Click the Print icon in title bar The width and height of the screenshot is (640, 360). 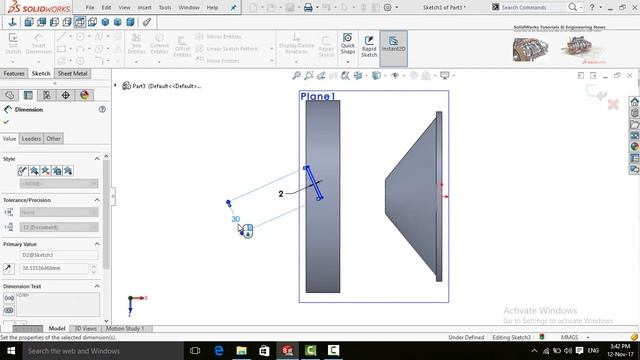point(308,7)
